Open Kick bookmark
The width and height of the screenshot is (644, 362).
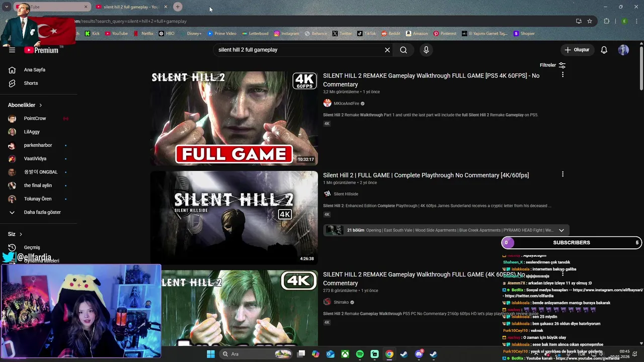click(x=92, y=34)
